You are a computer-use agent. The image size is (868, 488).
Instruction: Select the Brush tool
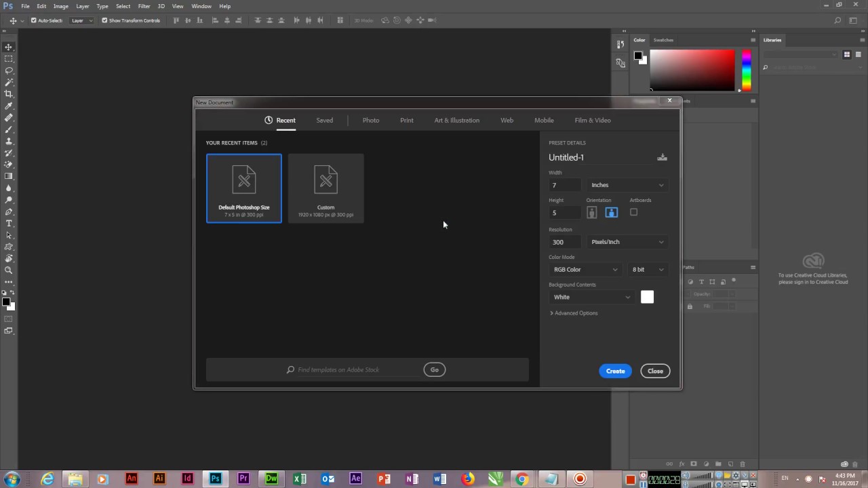[9, 129]
